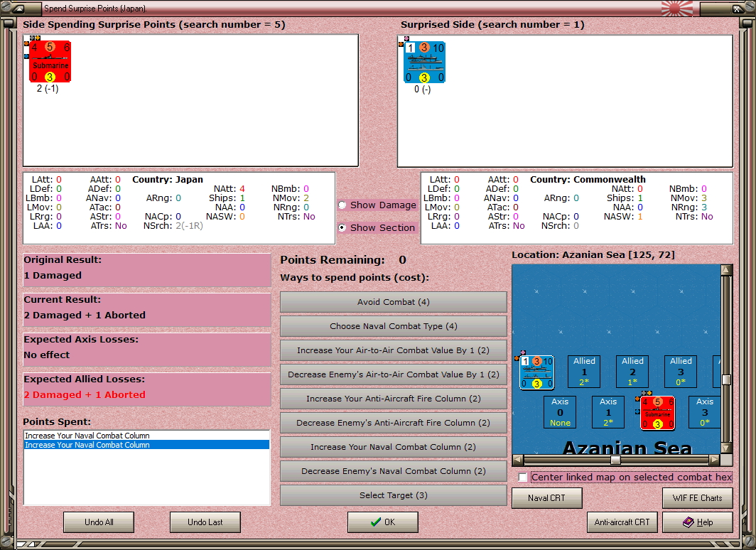Click the map vertical scrollbar up arrow
The width and height of the screenshot is (756, 550).
click(x=726, y=270)
